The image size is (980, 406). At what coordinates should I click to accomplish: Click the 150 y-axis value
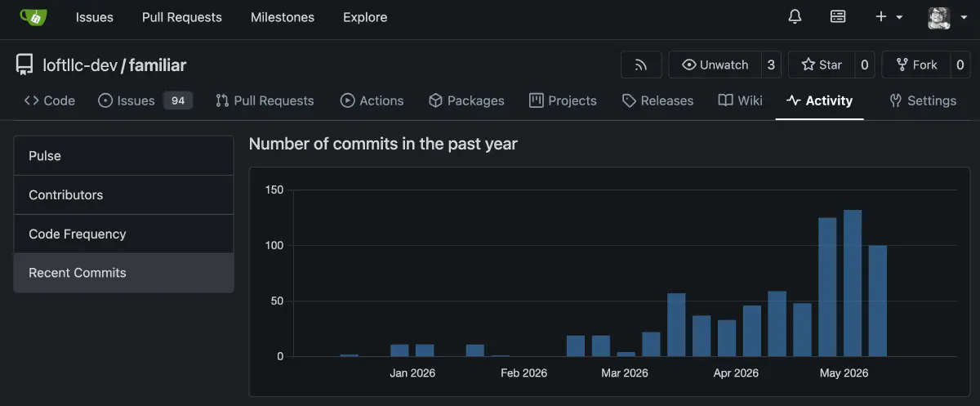point(274,190)
